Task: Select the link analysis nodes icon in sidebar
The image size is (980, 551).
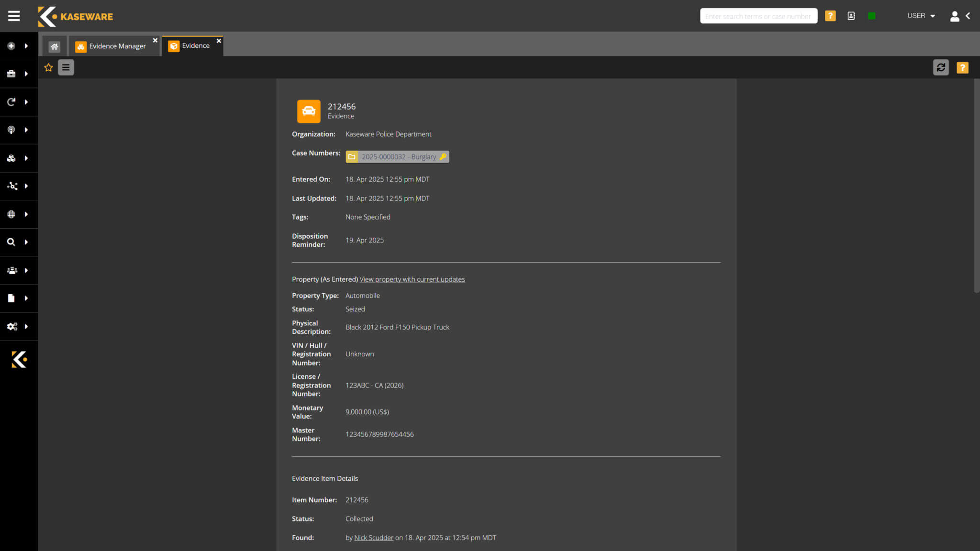Action: click(x=11, y=186)
